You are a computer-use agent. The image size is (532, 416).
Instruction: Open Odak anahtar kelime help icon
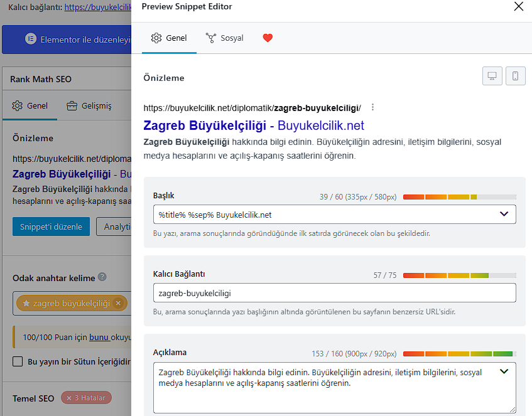tap(102, 277)
